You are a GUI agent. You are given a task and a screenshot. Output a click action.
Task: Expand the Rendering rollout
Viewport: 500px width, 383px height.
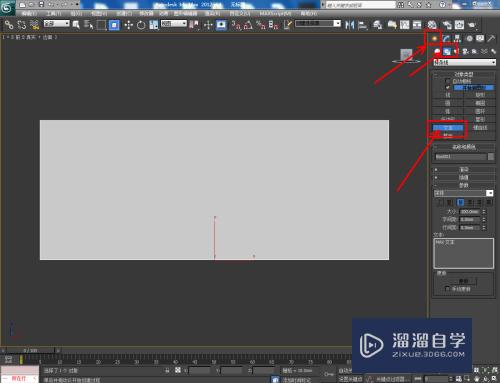(x=464, y=169)
